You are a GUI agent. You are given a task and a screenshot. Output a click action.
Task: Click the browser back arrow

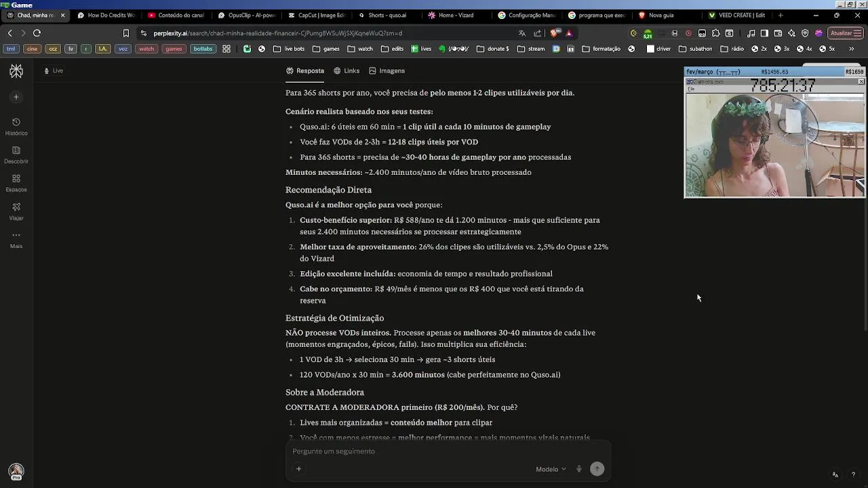pyautogui.click(x=9, y=33)
